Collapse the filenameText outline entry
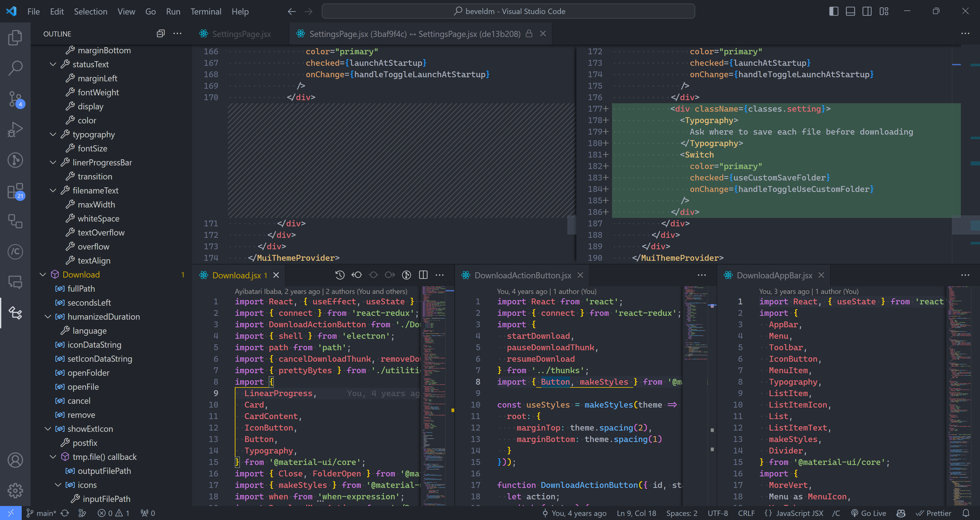Image resolution: width=980 pixels, height=520 pixels. click(x=53, y=190)
